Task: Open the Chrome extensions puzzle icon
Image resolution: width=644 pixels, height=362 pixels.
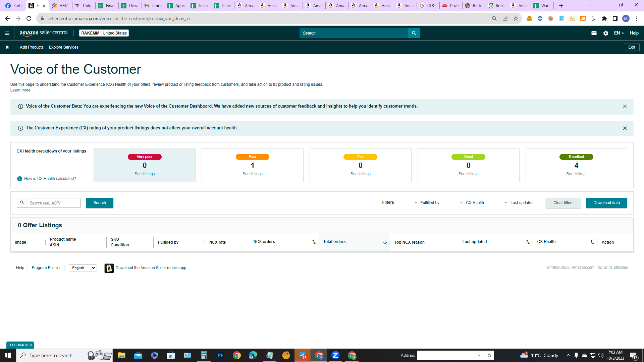Action: (604, 18)
